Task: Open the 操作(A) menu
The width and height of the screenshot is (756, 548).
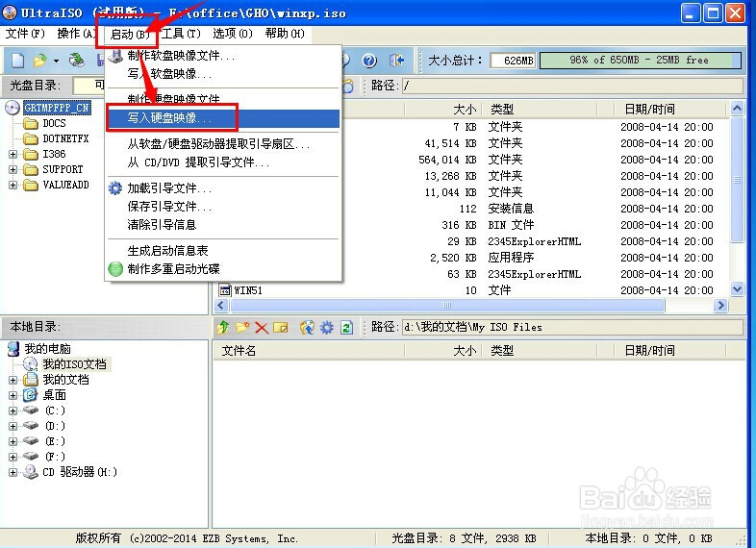Action: tap(76, 34)
